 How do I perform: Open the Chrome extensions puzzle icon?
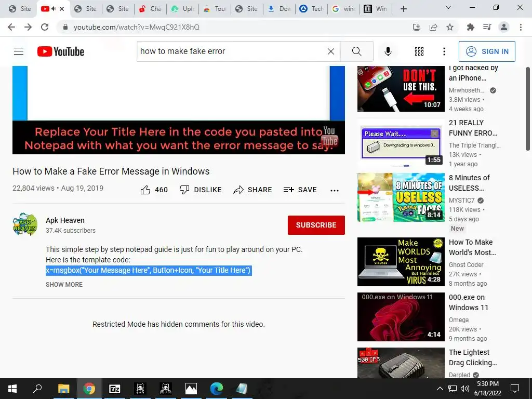coord(471,27)
